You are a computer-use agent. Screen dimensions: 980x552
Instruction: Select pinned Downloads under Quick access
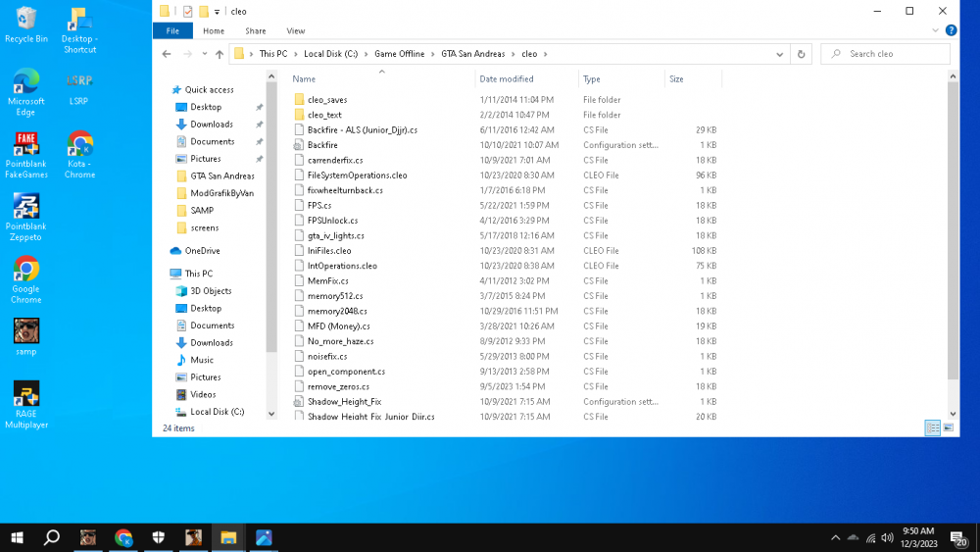[x=212, y=125]
